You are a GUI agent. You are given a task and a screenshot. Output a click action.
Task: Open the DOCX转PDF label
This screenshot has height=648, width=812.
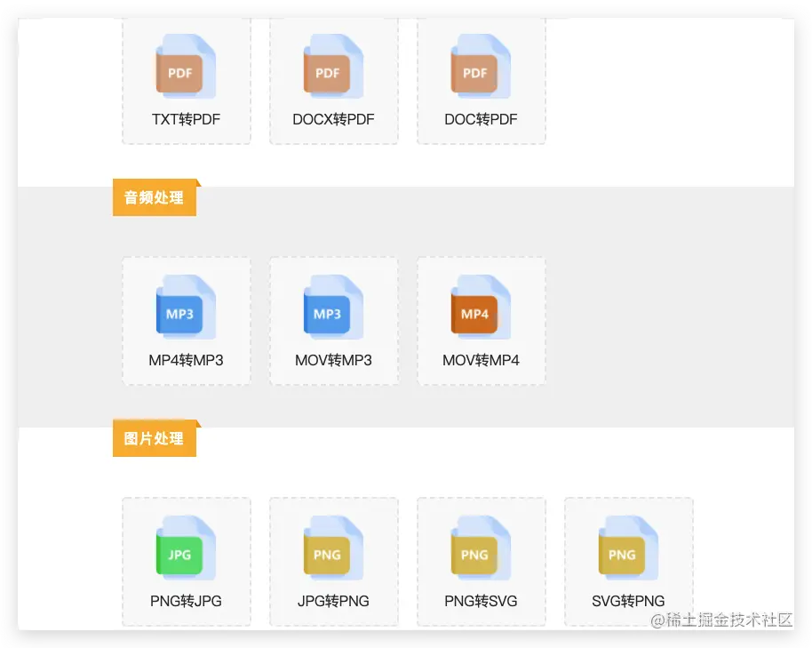pos(333,119)
